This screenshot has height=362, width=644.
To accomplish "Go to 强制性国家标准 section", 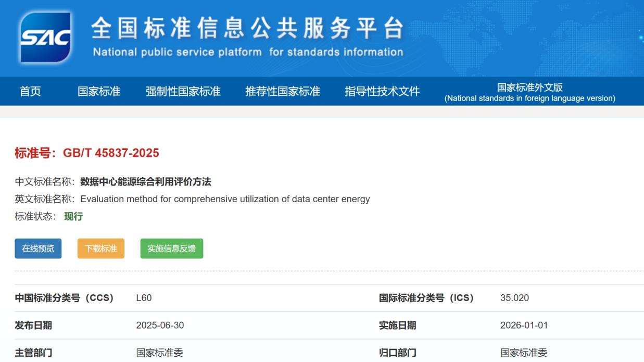I will pos(183,92).
